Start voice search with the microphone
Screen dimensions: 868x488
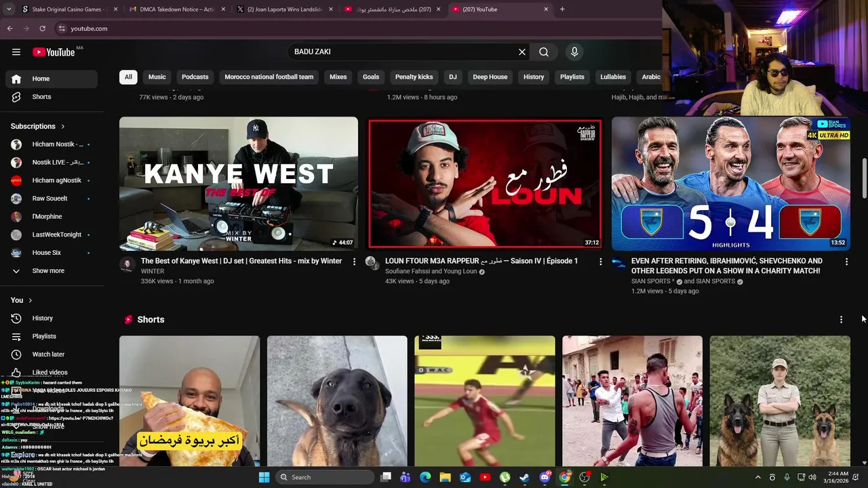[574, 52]
